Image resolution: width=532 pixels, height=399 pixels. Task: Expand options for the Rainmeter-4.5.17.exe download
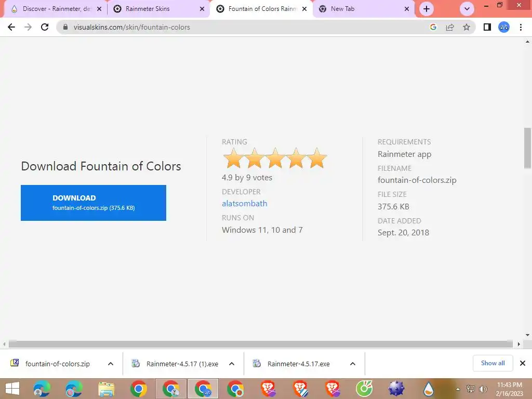click(353, 364)
